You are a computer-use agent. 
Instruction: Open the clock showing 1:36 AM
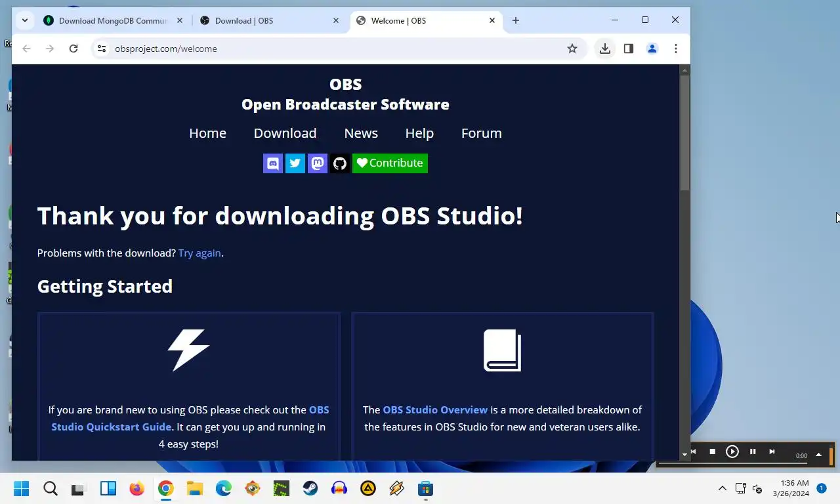click(791, 488)
